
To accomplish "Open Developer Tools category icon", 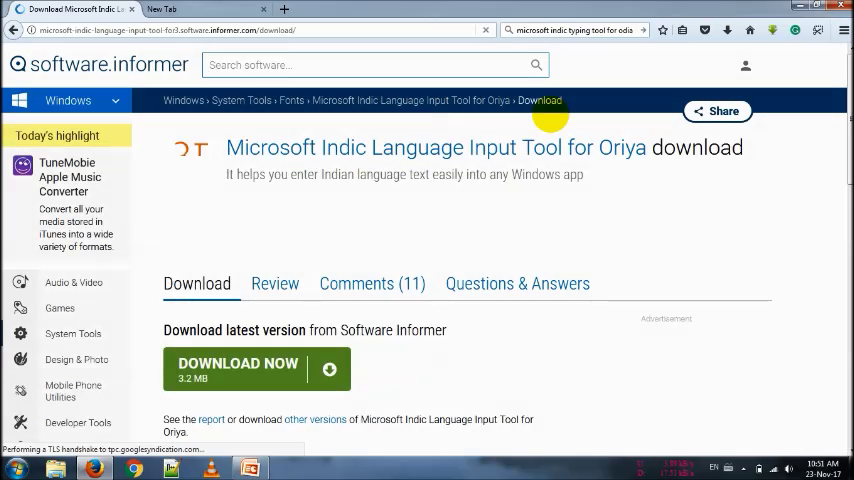I will coord(21,422).
